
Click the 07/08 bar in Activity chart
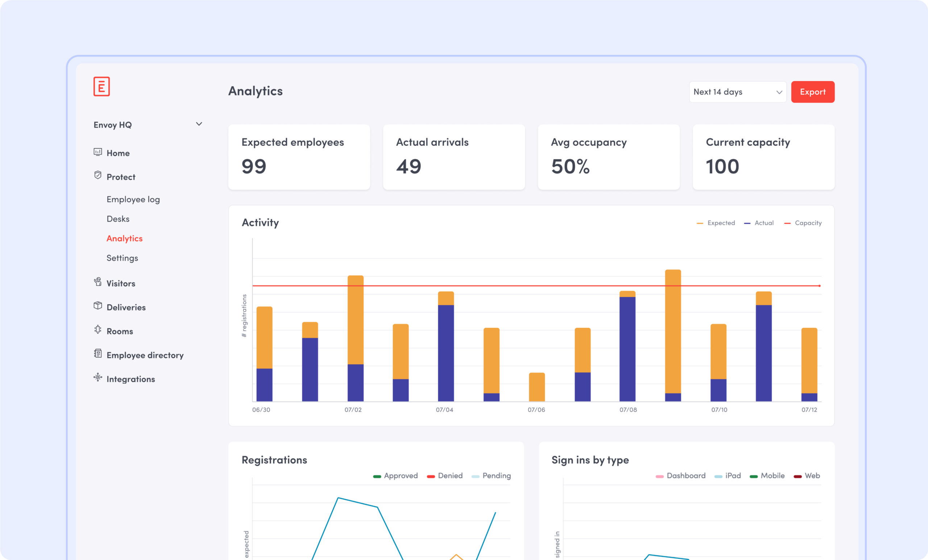[x=627, y=346]
